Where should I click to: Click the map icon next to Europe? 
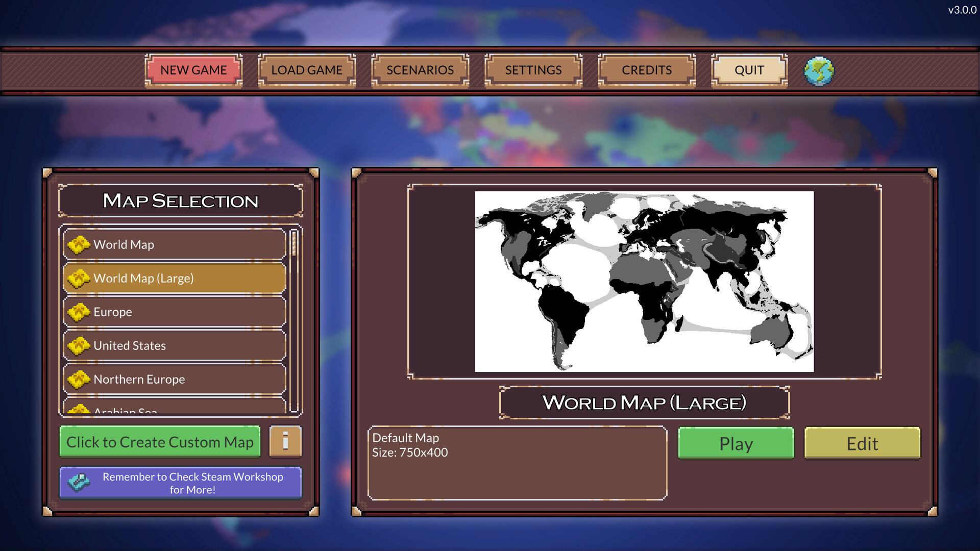(x=79, y=312)
